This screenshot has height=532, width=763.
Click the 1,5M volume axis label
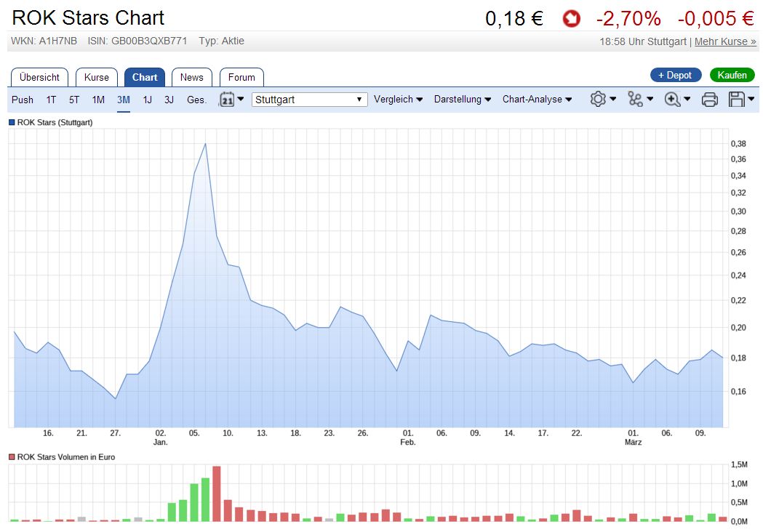point(739,465)
